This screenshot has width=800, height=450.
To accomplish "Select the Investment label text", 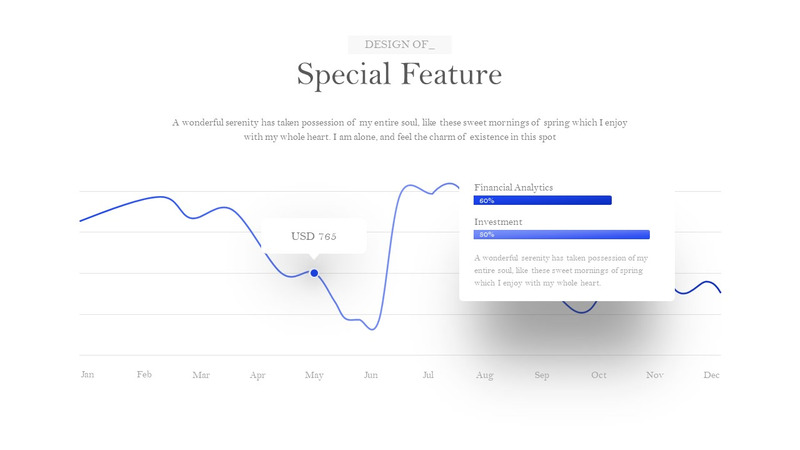I will click(498, 222).
